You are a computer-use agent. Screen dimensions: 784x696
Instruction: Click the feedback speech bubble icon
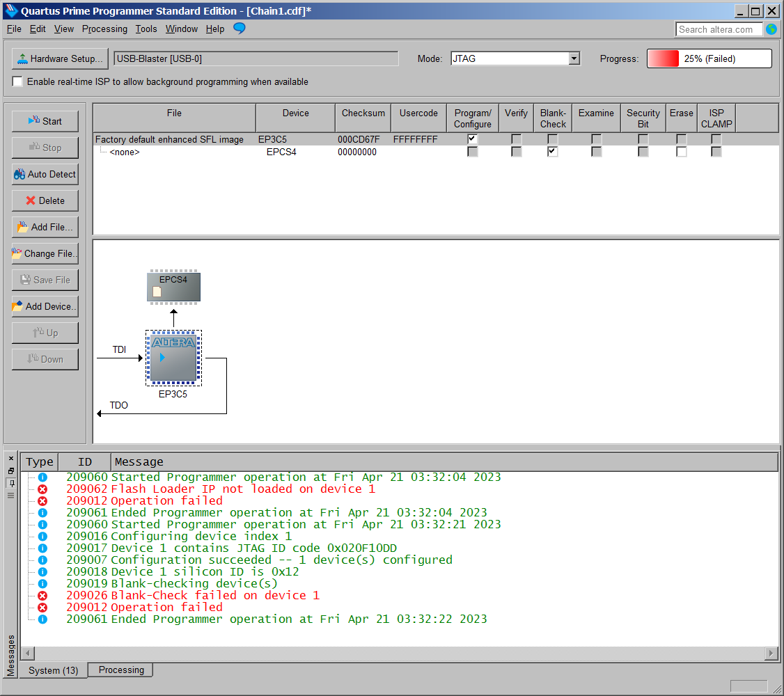click(x=240, y=29)
